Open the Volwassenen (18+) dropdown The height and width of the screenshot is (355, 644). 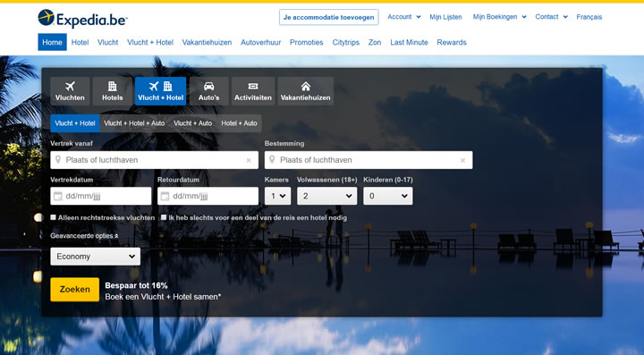(x=327, y=196)
